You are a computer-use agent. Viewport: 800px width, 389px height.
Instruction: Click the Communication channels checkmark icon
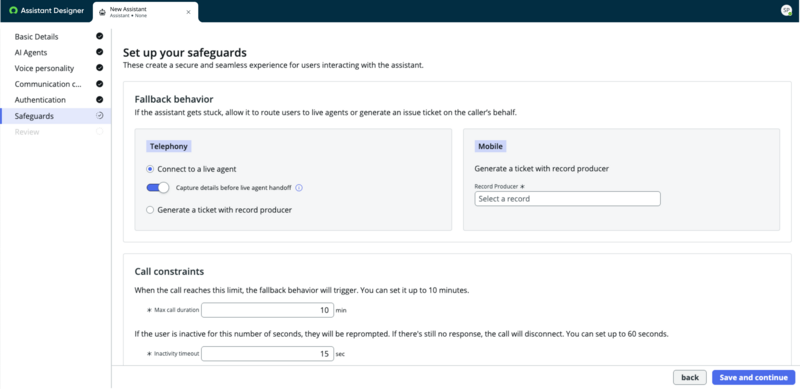(99, 84)
